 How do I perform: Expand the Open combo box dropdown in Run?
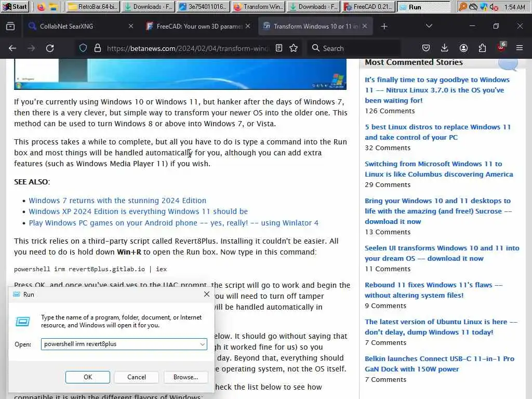pos(202,344)
